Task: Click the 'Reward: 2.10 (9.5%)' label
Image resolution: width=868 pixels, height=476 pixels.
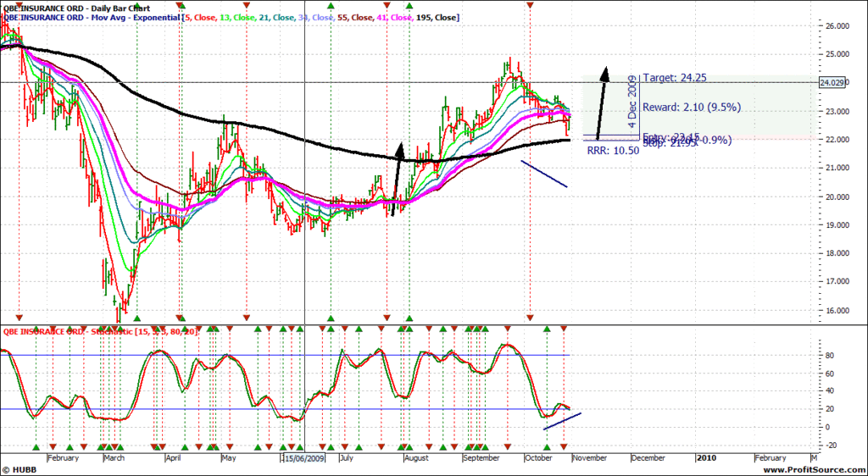Action: [x=692, y=108]
